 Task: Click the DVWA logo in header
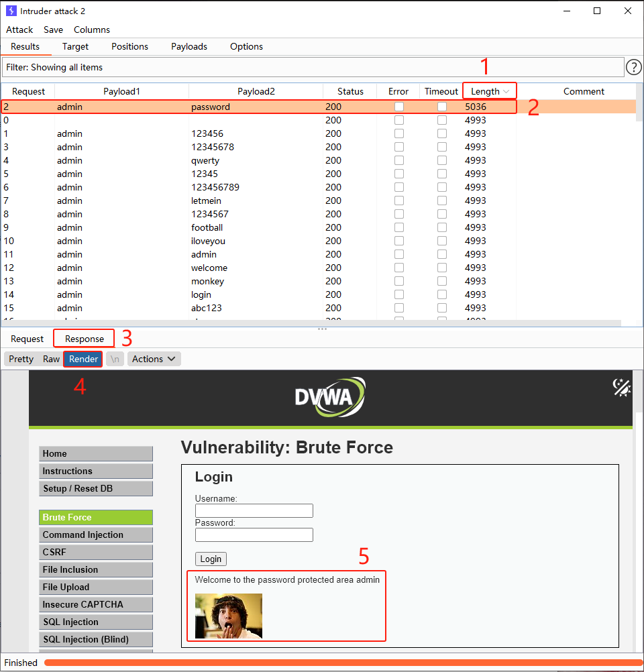[330, 397]
